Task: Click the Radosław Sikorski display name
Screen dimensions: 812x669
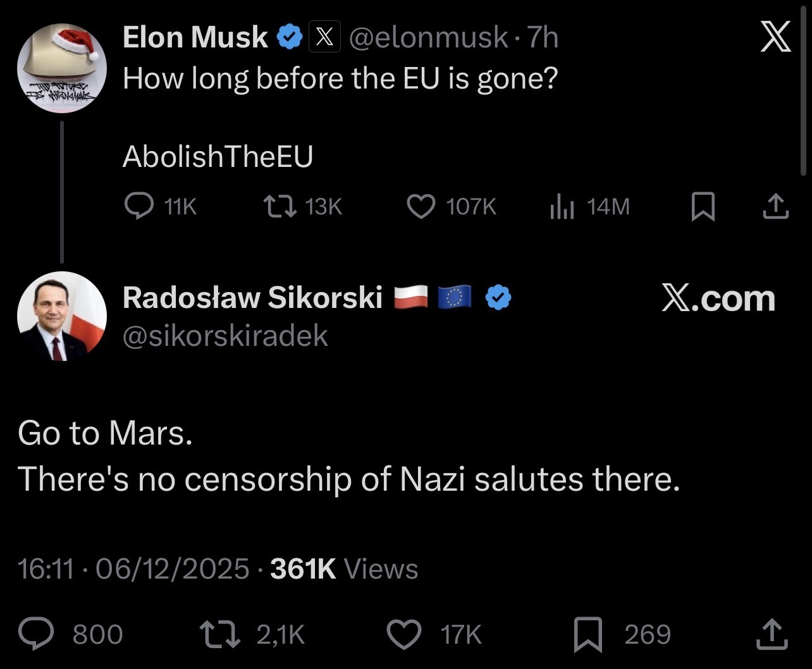Action: click(x=252, y=298)
